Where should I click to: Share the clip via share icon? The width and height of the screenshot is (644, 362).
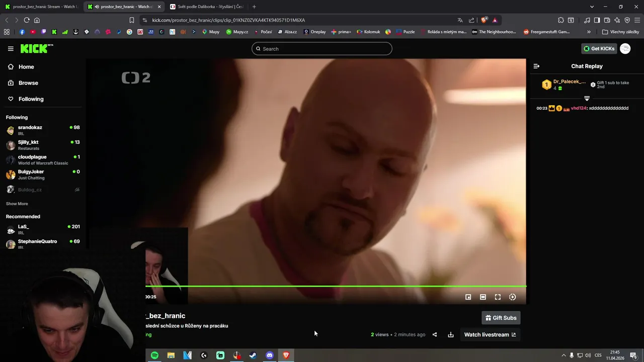point(435,335)
